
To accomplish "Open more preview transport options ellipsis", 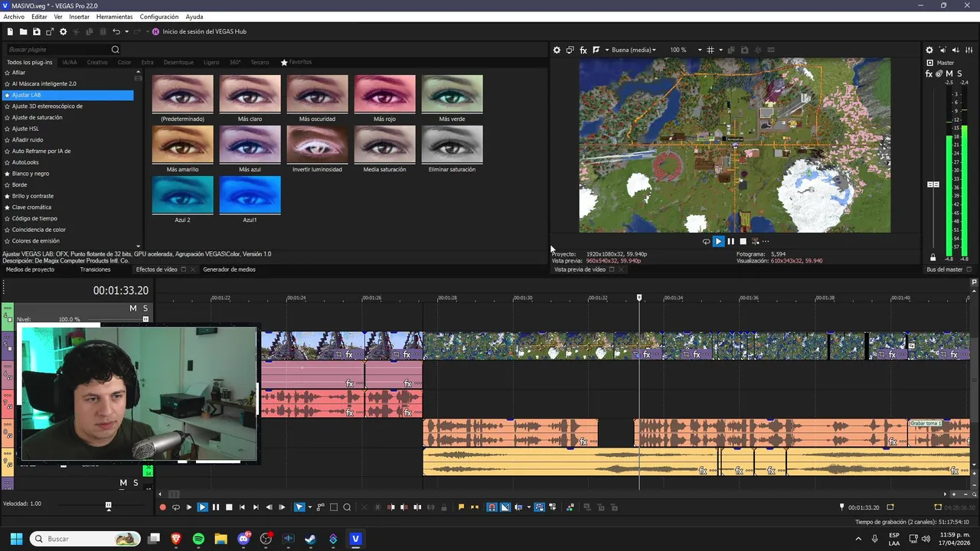I will [766, 242].
